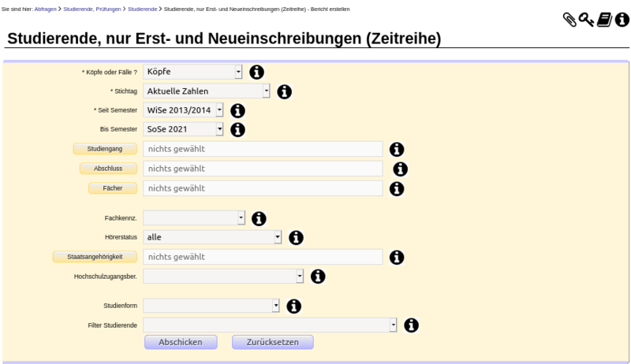Show info for Köpfe oder Fälle

[x=257, y=72]
